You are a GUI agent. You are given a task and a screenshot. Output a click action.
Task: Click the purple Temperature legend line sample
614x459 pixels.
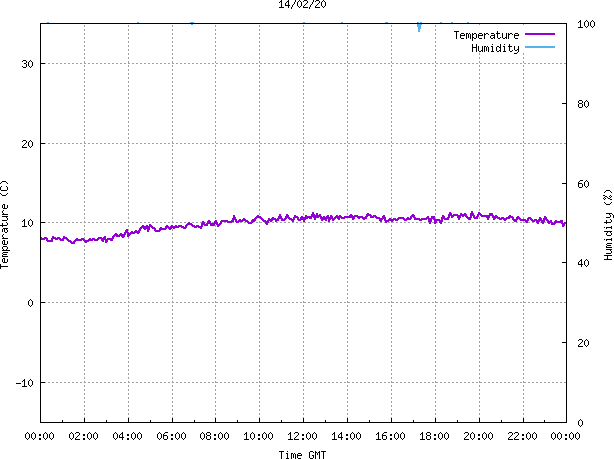coord(540,34)
